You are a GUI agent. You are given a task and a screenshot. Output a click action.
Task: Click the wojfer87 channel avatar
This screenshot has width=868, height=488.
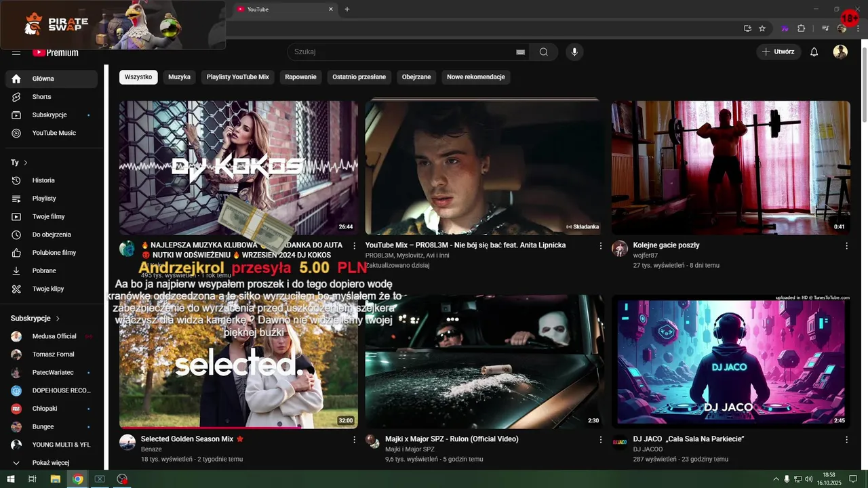coord(620,248)
